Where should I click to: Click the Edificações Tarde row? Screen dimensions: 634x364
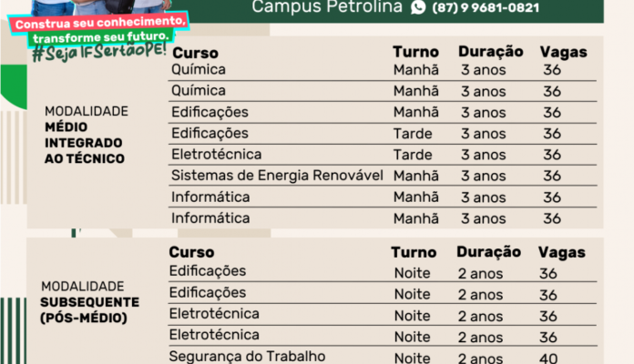pyautogui.click(x=382, y=134)
